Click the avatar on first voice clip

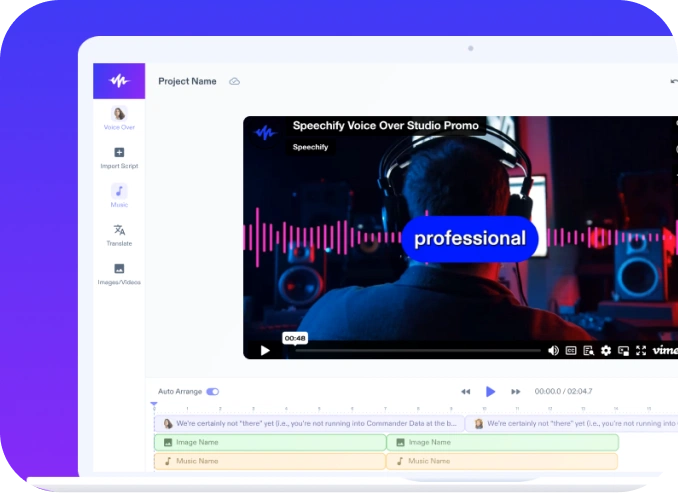tap(168, 423)
